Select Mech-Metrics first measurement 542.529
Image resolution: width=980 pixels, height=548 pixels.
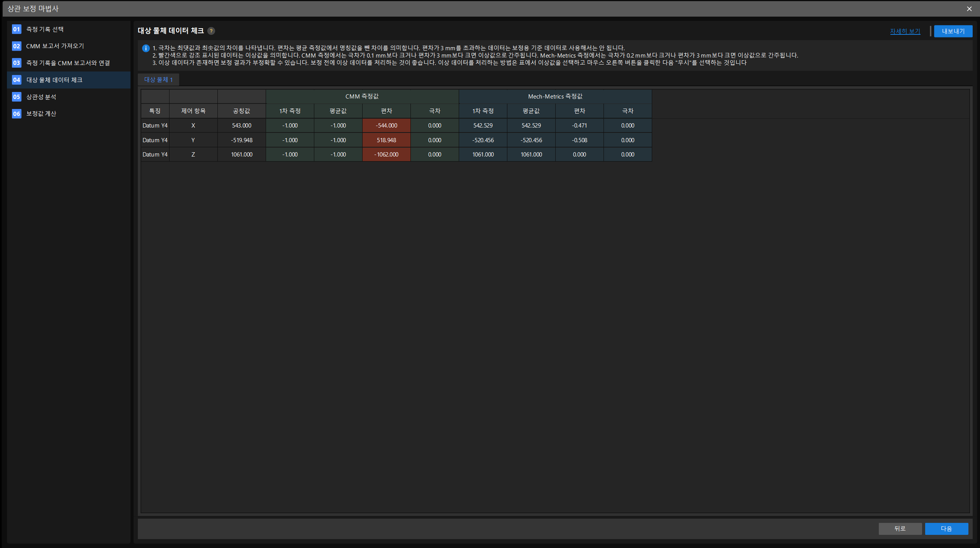(x=483, y=126)
